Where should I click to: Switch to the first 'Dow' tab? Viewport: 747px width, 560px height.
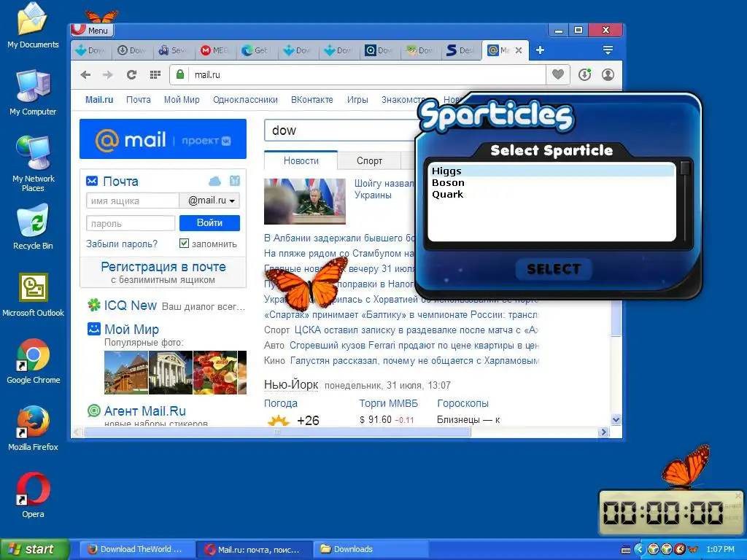coord(90,50)
